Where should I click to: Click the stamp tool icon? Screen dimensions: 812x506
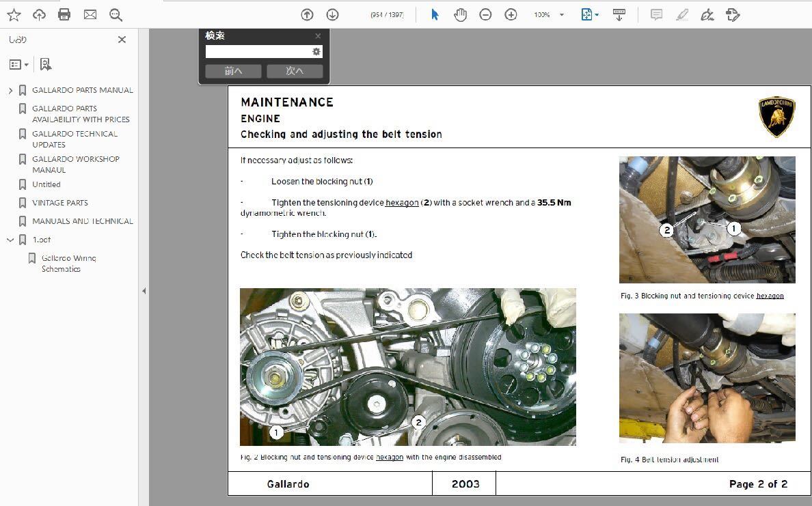733,14
